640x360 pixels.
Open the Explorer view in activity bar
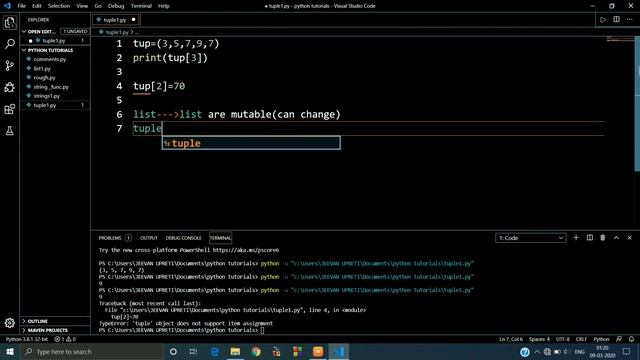(9, 22)
